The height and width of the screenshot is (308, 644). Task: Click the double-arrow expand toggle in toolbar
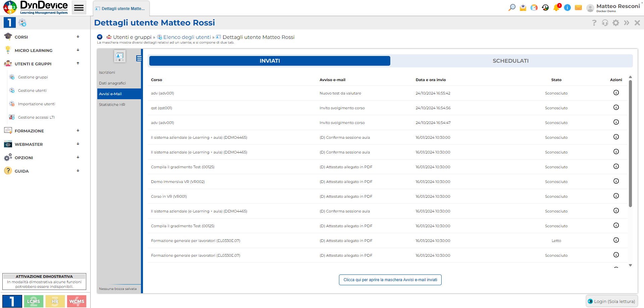tap(627, 23)
